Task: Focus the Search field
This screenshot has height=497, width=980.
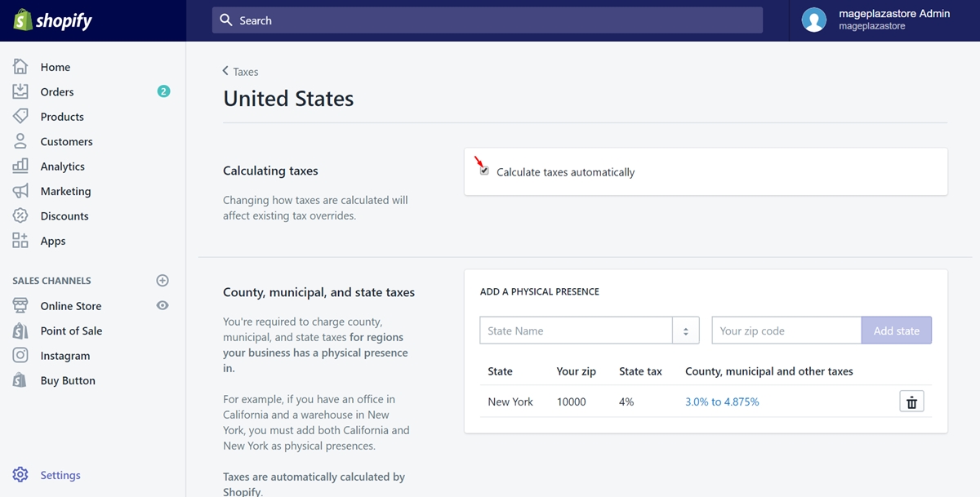Action: pos(488,20)
